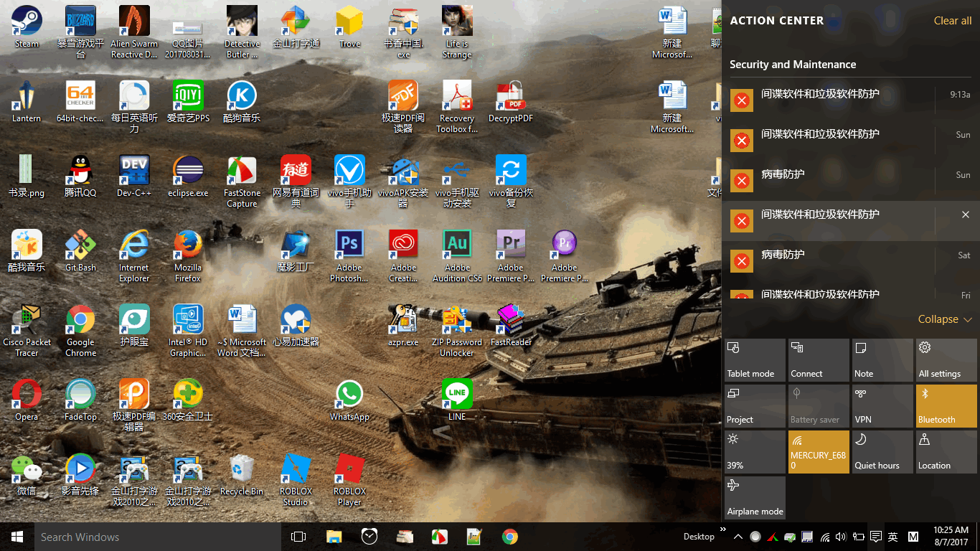This screenshot has height=551, width=980.
Task: Click the Search Windows box
Action: click(x=158, y=537)
